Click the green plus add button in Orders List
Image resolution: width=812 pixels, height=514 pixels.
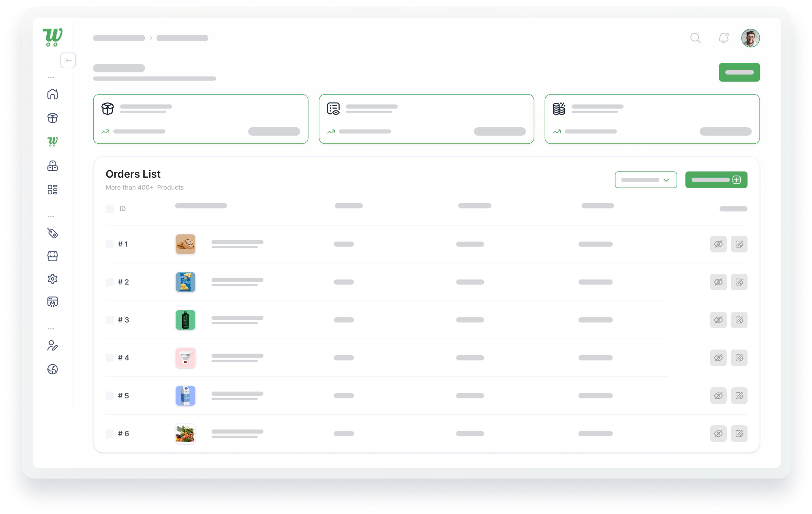[716, 180]
